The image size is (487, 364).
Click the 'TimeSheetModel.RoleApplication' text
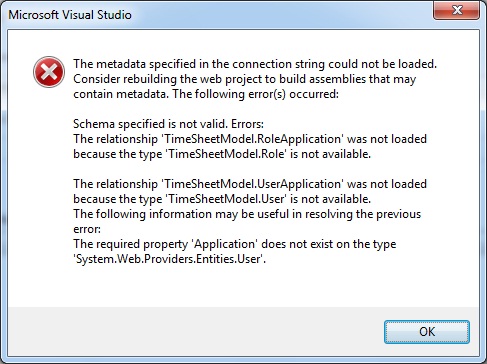coord(252,139)
